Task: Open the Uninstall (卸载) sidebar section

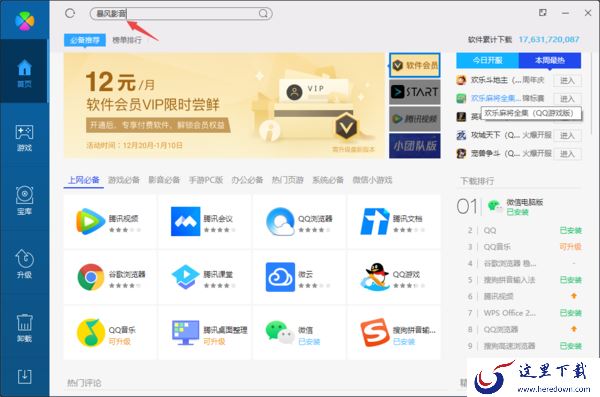Action: [24, 327]
